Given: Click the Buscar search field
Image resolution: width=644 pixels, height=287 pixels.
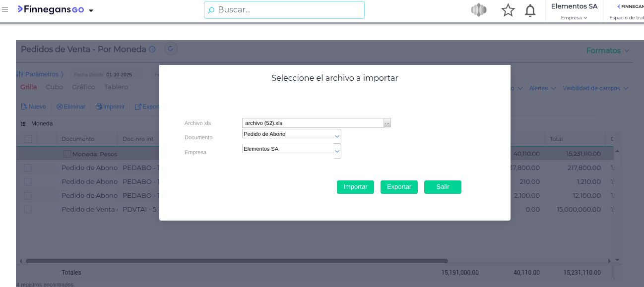Looking at the screenshot, I should (x=284, y=10).
